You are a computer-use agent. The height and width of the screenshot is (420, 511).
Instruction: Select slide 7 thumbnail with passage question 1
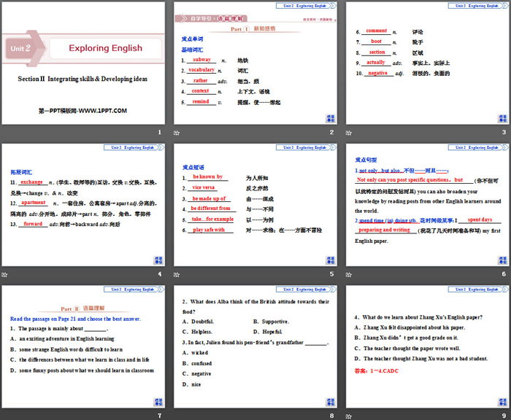tap(83, 347)
